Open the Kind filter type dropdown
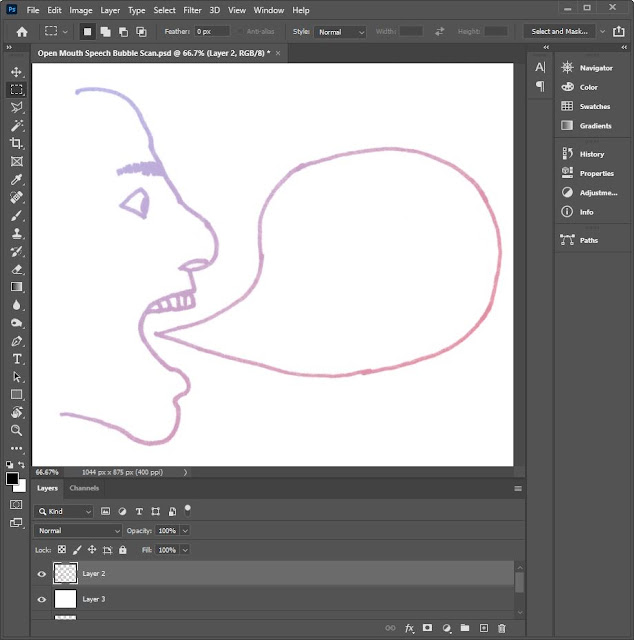 click(x=64, y=511)
